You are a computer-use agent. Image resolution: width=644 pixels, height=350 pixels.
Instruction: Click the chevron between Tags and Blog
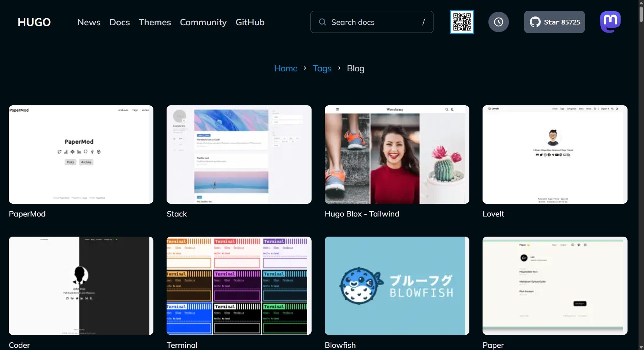[x=339, y=68]
